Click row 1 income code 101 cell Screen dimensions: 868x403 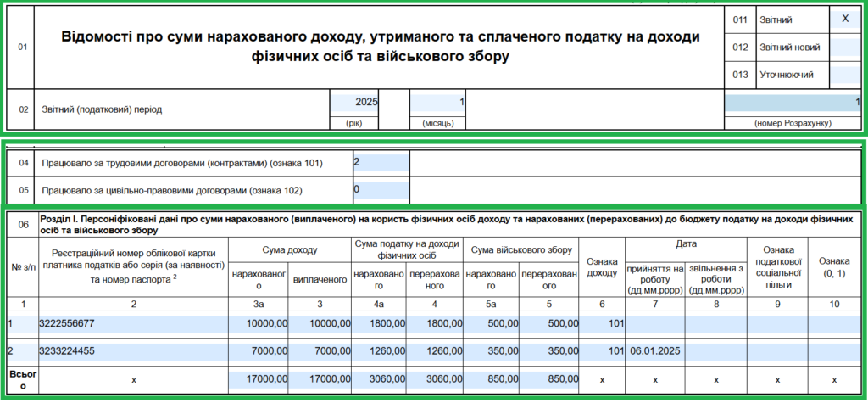(x=602, y=323)
